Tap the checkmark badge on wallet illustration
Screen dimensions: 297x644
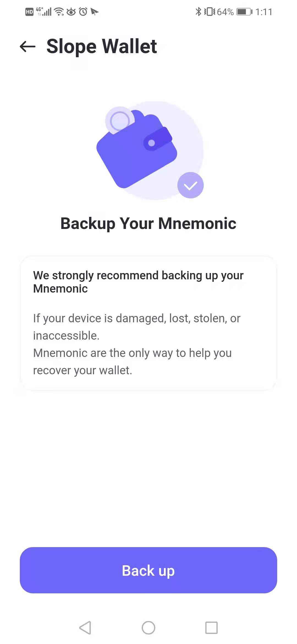(190, 185)
